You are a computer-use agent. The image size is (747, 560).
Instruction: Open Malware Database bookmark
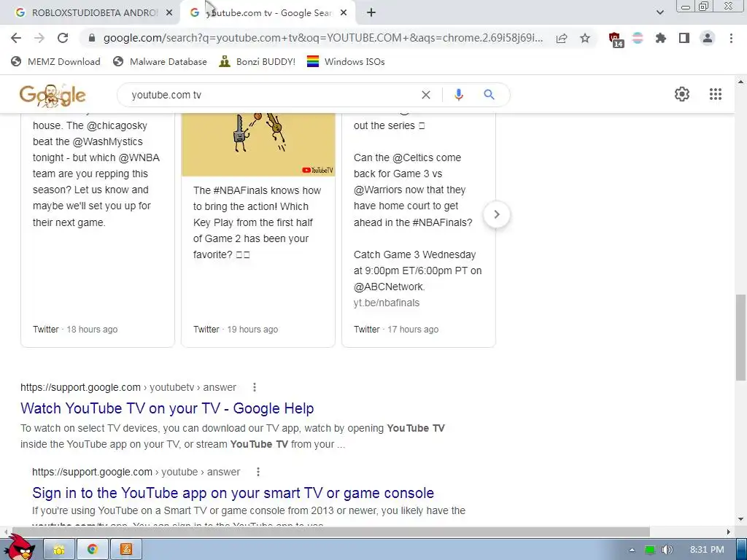(160, 61)
